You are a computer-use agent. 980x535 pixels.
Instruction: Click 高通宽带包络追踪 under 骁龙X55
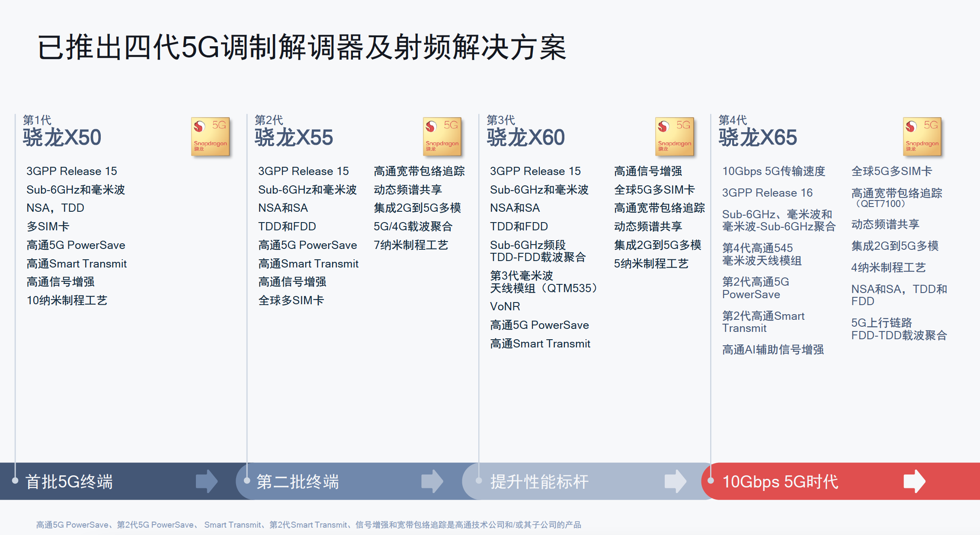tap(419, 171)
